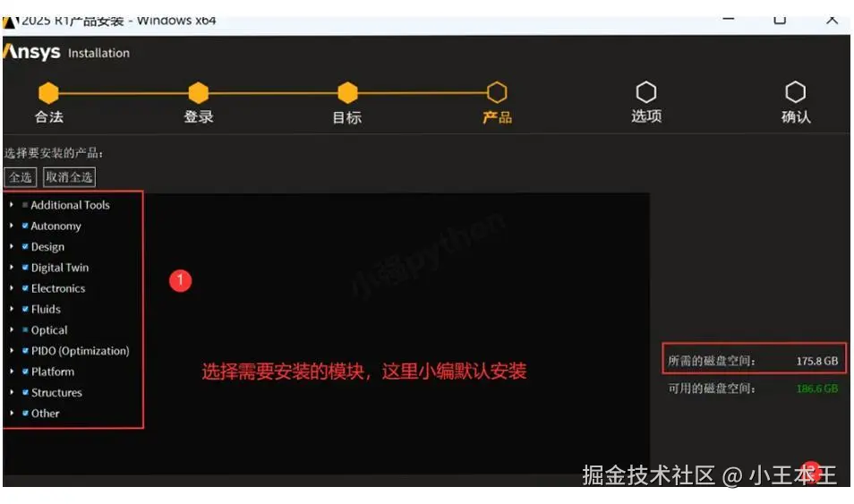The width and height of the screenshot is (854, 504).
Task: Select the 确认 step label
Action: (x=796, y=116)
